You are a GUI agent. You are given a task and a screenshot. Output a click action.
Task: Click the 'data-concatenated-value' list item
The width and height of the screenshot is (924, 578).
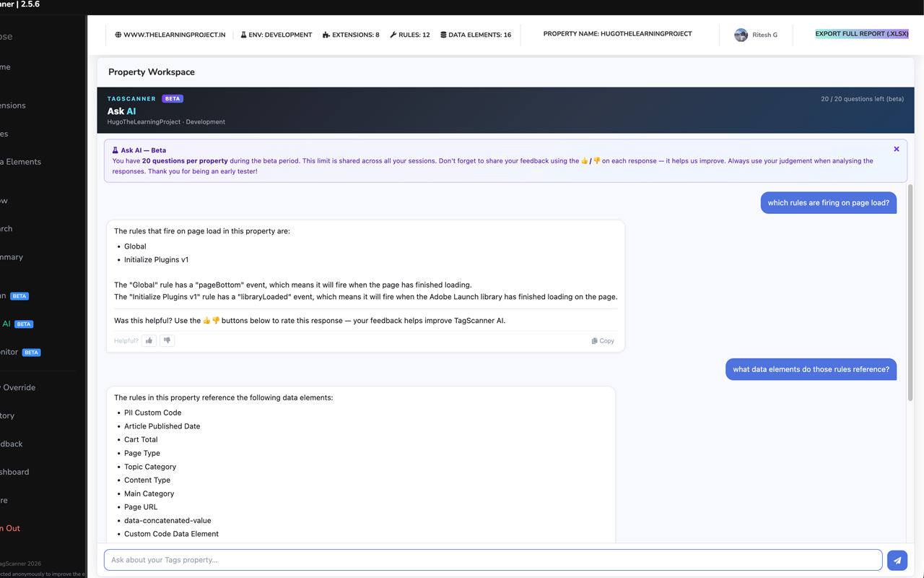tap(167, 520)
